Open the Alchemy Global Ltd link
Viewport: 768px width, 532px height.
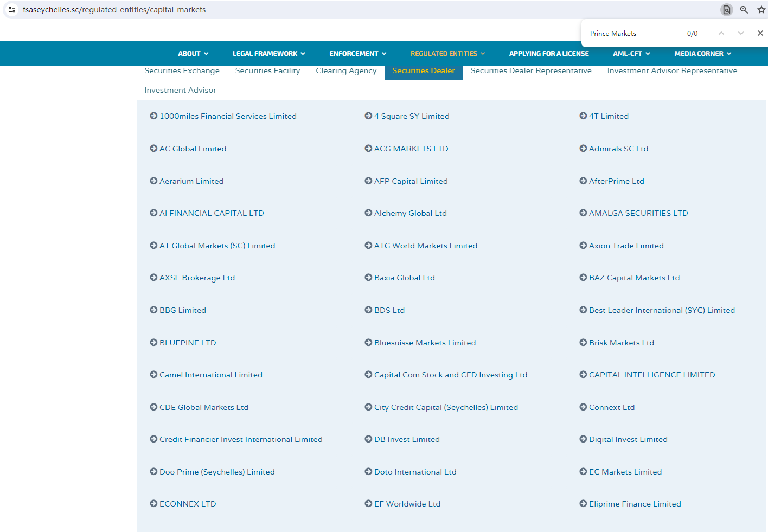click(x=410, y=214)
